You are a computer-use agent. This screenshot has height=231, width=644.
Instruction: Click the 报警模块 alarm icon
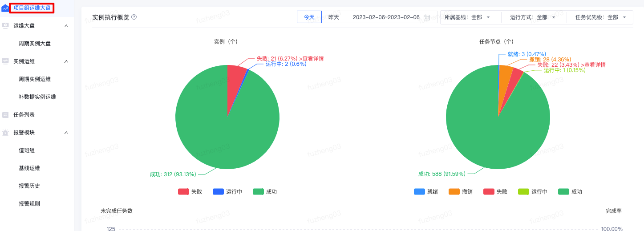[x=5, y=133]
